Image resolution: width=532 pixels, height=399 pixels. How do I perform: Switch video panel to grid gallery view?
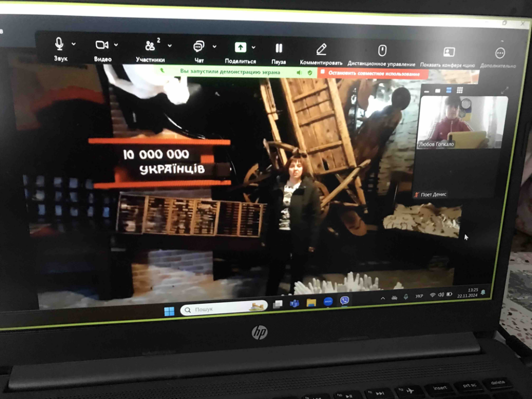point(460,90)
